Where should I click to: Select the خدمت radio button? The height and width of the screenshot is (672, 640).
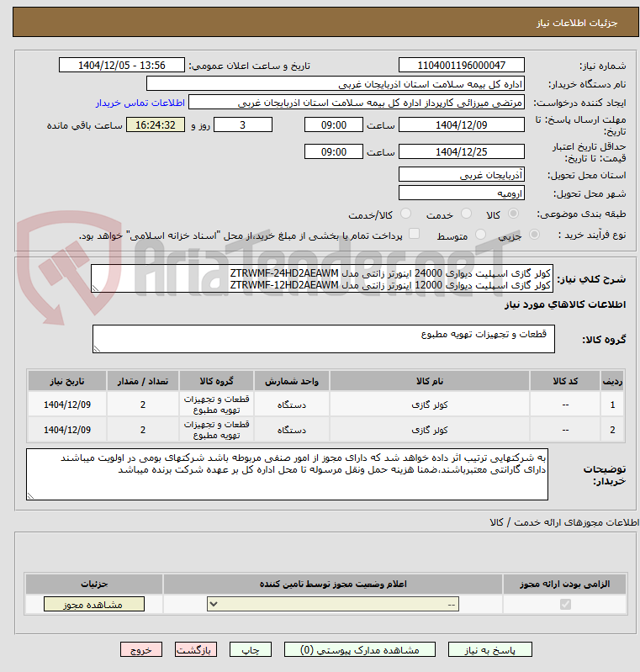pos(466,214)
